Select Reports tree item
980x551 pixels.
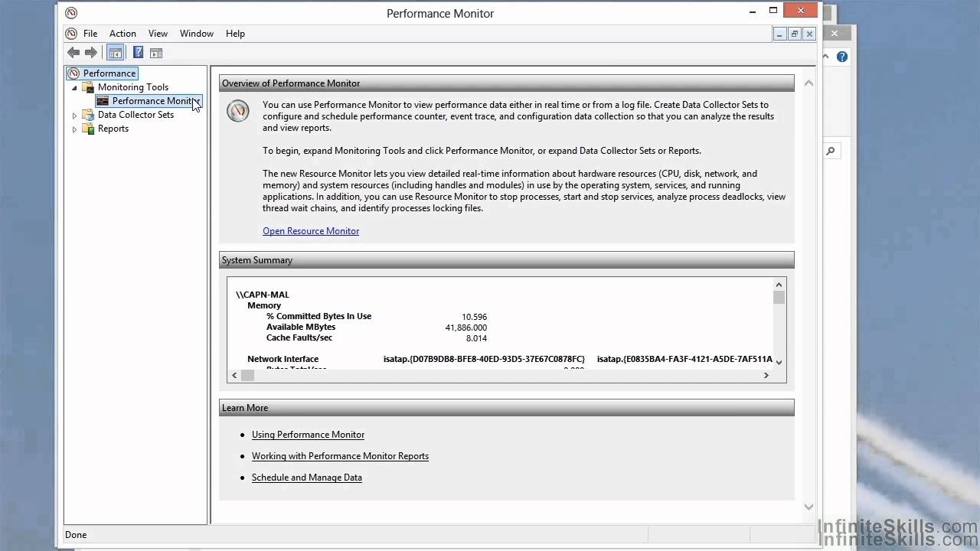click(x=113, y=129)
